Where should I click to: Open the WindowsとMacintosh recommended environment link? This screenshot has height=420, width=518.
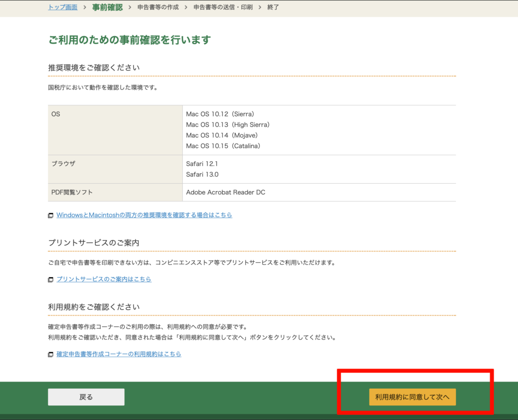click(144, 215)
